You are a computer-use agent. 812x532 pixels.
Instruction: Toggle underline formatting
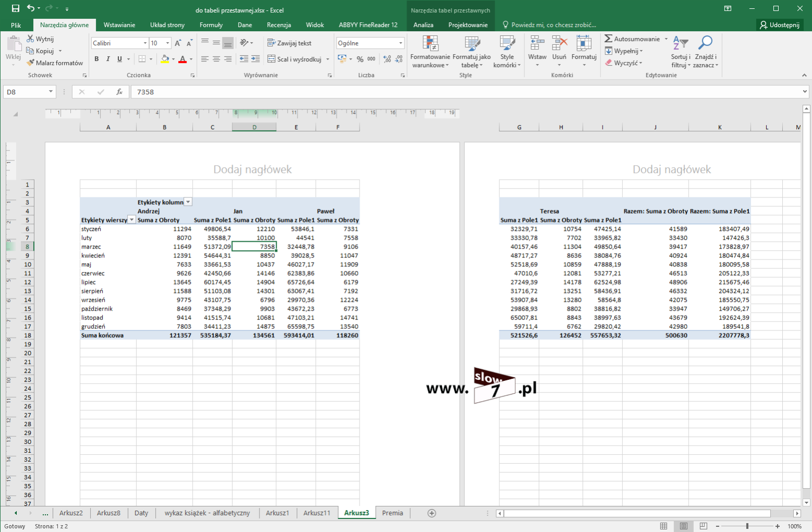tap(119, 59)
